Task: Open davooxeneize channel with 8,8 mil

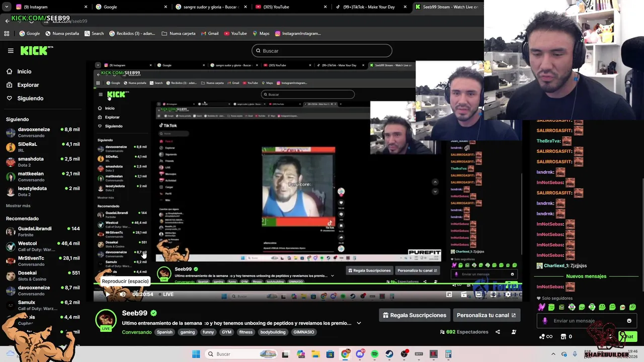Action: coord(43,132)
